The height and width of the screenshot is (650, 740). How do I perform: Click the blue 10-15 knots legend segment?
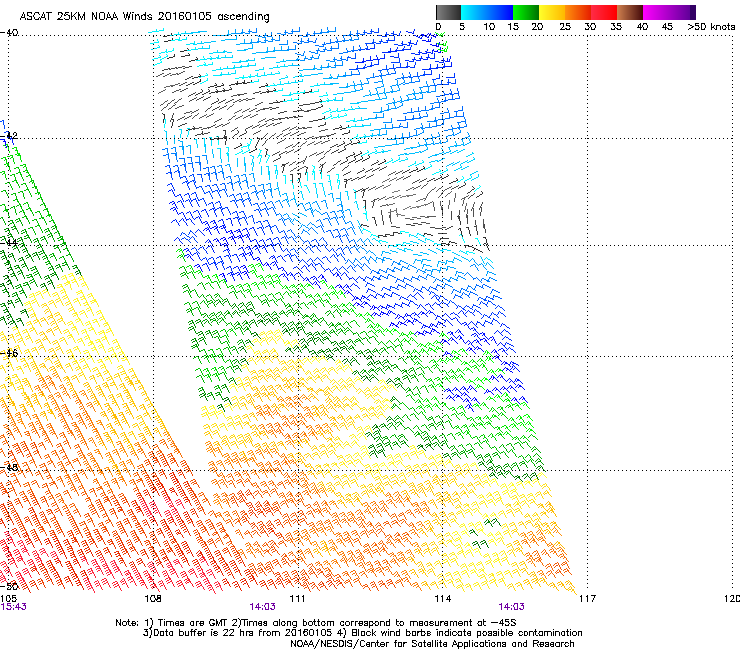[x=500, y=12]
